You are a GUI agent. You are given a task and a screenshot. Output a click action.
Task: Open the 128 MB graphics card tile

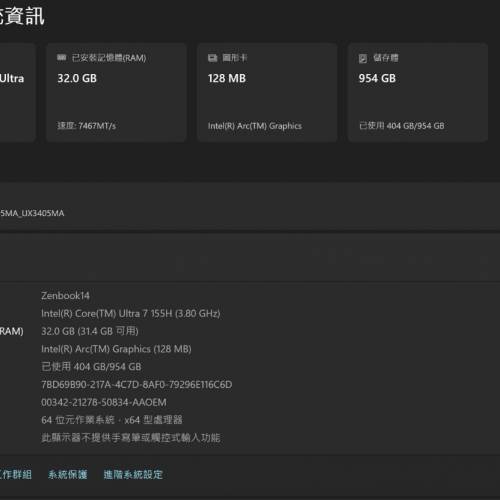(267, 93)
